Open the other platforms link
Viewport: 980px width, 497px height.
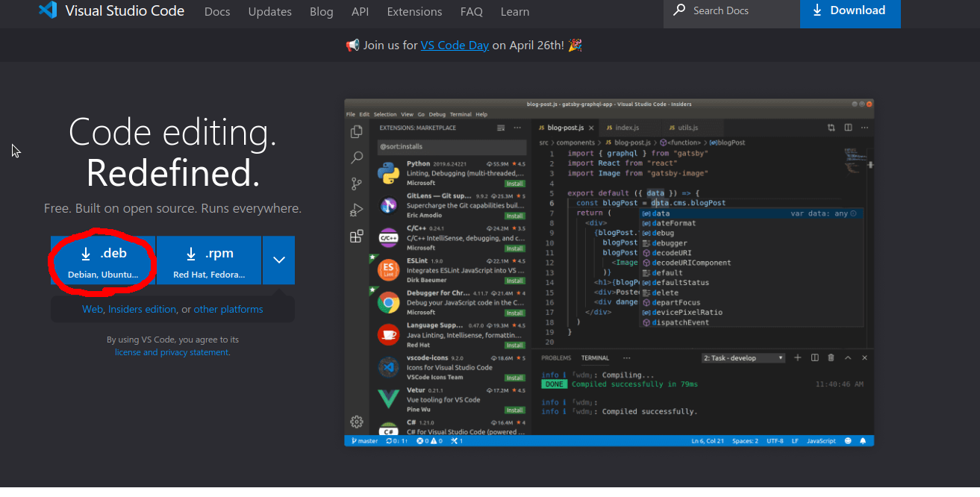pyautogui.click(x=228, y=309)
